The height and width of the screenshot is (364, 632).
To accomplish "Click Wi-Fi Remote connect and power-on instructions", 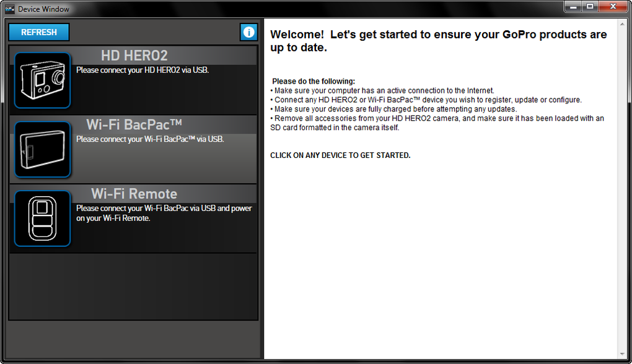I will (x=164, y=213).
